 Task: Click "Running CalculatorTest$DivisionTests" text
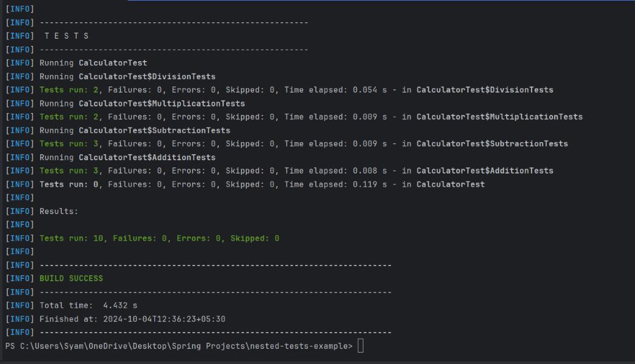click(128, 77)
